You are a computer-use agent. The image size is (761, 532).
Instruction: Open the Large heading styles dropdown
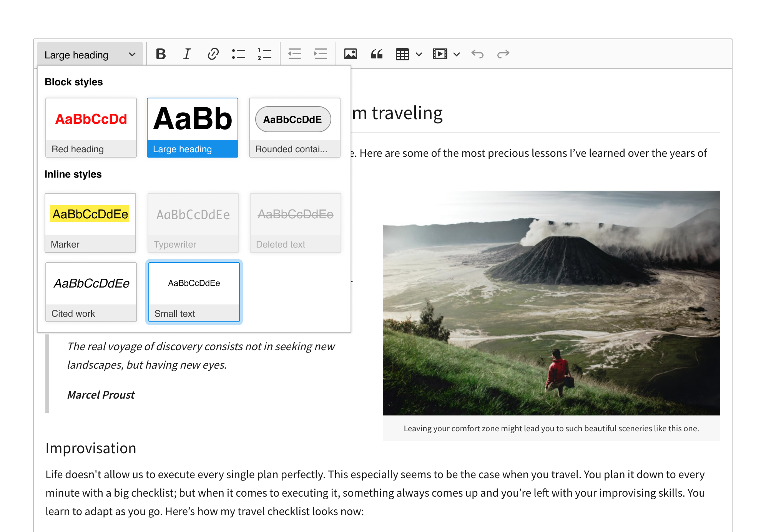[90, 54]
